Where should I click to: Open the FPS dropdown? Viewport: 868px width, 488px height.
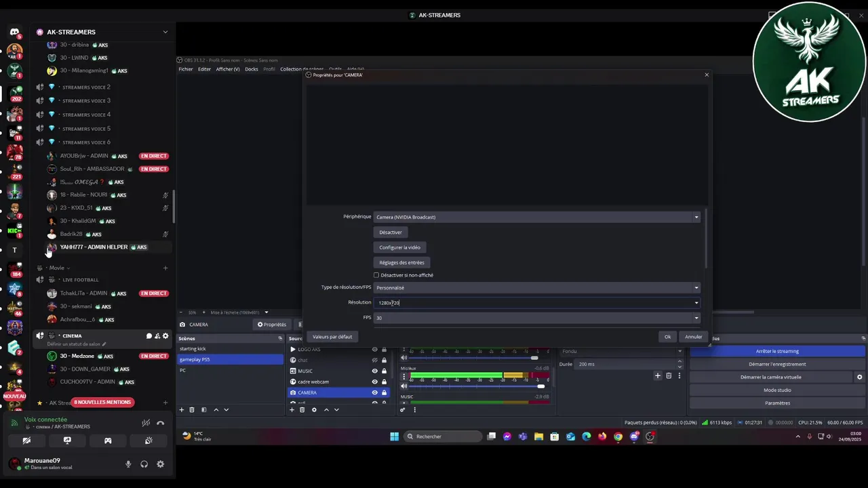coord(536,318)
